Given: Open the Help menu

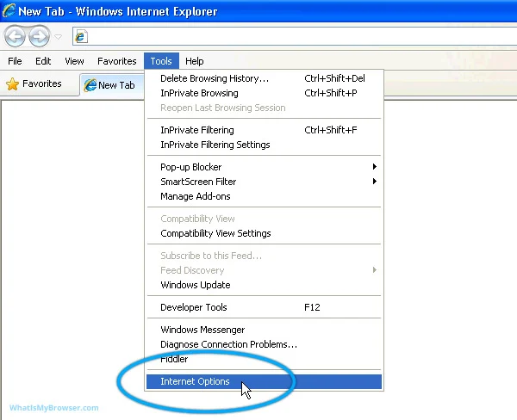Looking at the screenshot, I should point(194,61).
